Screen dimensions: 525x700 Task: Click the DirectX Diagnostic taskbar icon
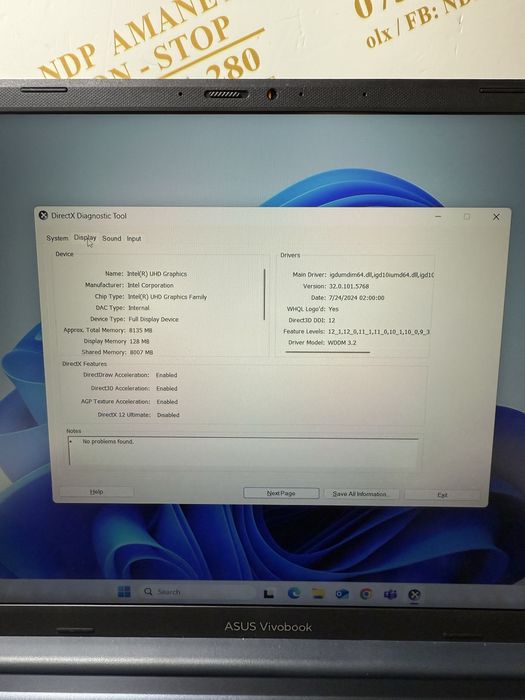pyautogui.click(x=414, y=595)
